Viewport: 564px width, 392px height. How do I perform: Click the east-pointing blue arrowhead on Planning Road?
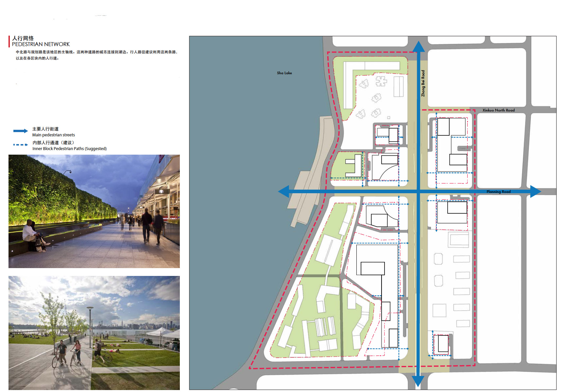(536, 192)
